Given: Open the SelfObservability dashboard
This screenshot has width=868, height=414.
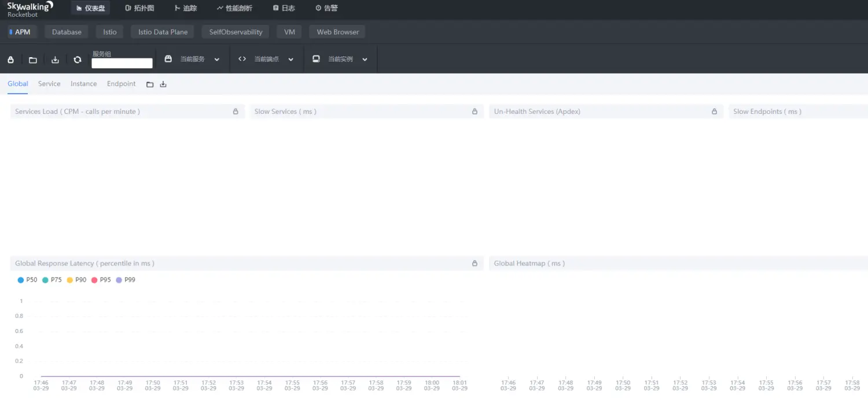Looking at the screenshot, I should coord(236,32).
